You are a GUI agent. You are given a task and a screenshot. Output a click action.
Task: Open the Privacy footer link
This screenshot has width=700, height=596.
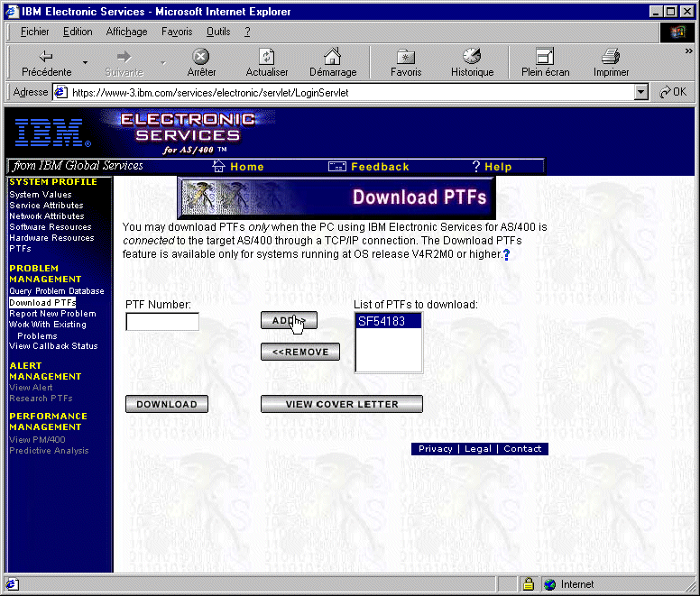pyautogui.click(x=436, y=449)
